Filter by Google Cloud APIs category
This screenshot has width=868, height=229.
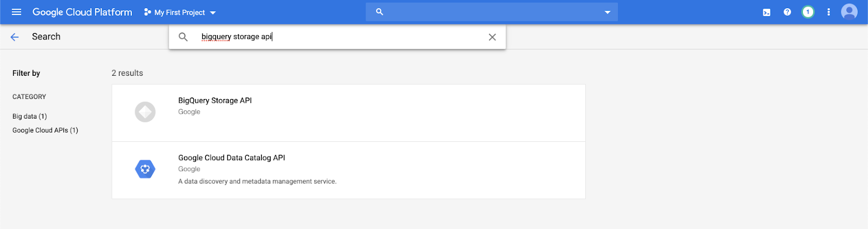[x=45, y=130]
